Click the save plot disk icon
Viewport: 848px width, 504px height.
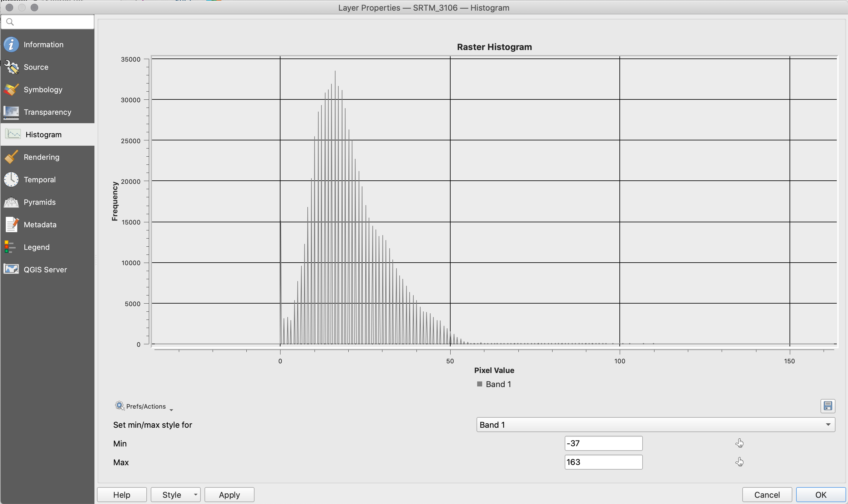pos(828,406)
